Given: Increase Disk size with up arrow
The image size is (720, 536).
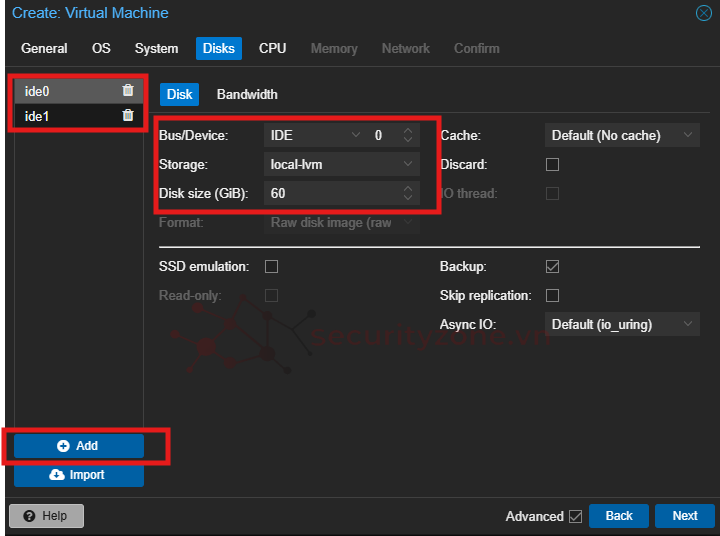Looking at the screenshot, I should (408, 188).
